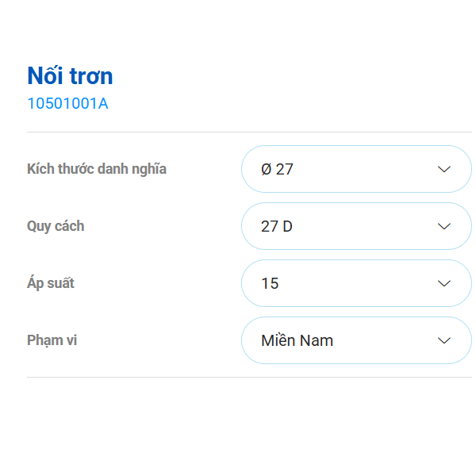
Task: Click the Nối trơn product title
Action: tap(70, 76)
